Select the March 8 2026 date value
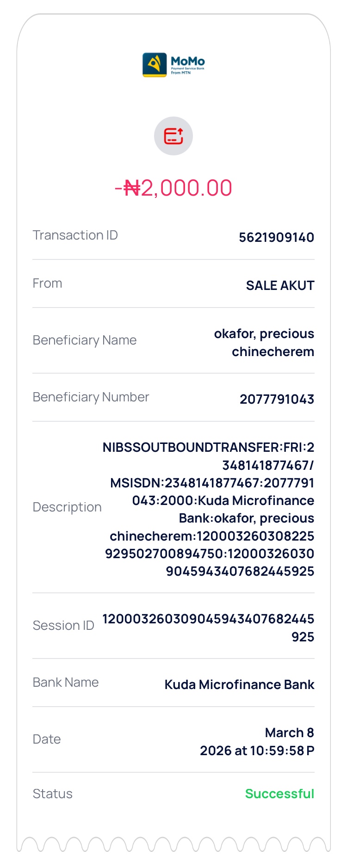347x868 pixels. 257,742
